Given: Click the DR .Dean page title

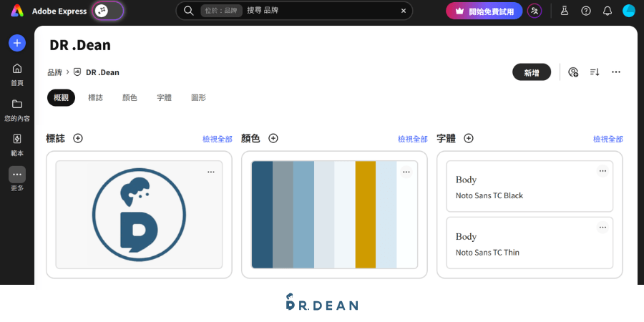Looking at the screenshot, I should coord(80,45).
